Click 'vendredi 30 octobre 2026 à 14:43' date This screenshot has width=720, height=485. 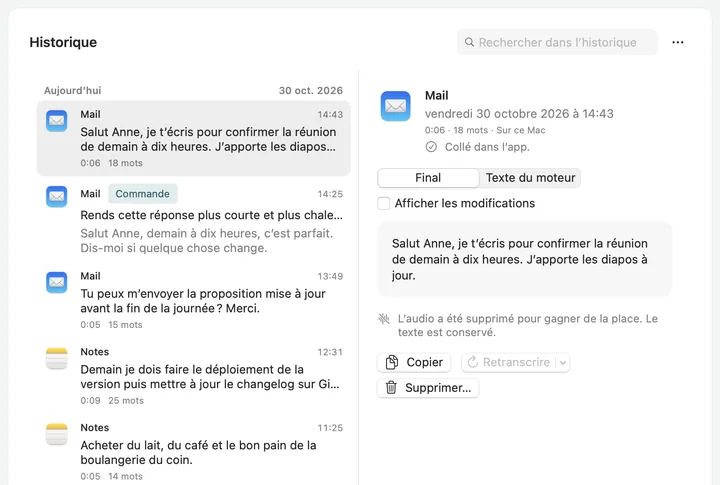tap(519, 113)
